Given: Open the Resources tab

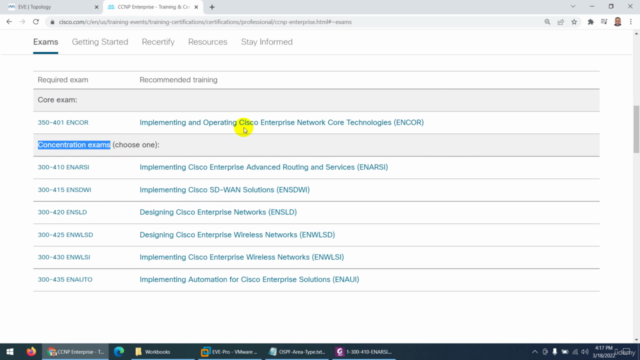Looking at the screenshot, I should click(207, 42).
